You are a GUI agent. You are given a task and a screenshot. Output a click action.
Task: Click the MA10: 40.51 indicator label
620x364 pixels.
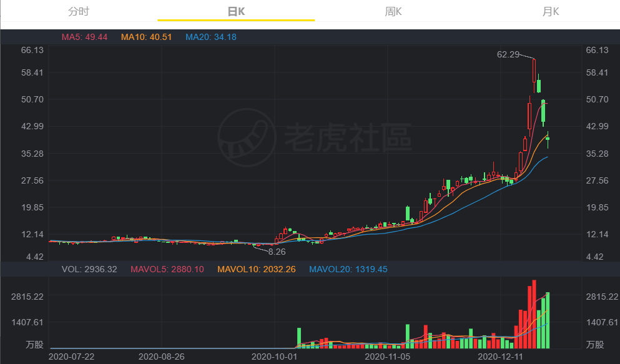tap(146, 37)
